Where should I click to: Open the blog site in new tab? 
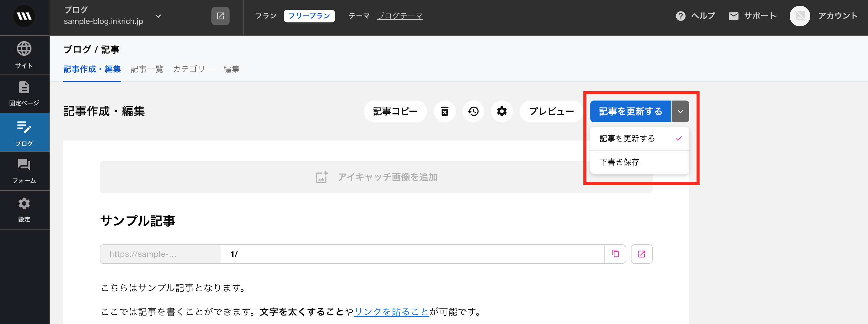(x=220, y=16)
